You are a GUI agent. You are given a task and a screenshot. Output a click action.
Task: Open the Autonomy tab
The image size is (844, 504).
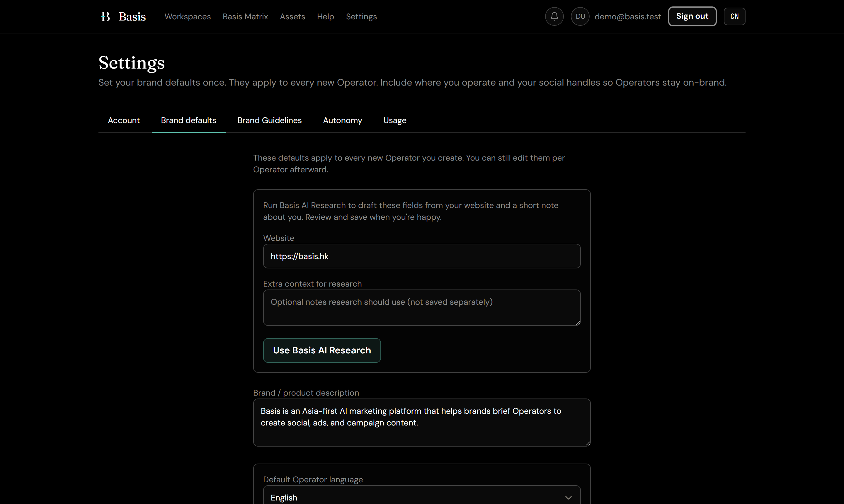342,120
